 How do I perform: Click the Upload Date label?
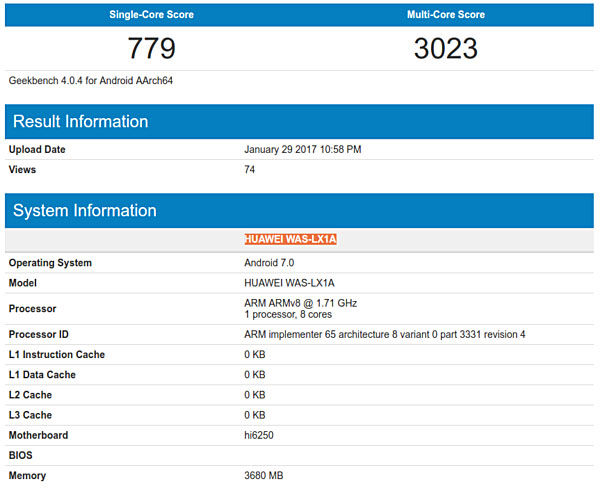pos(37,150)
